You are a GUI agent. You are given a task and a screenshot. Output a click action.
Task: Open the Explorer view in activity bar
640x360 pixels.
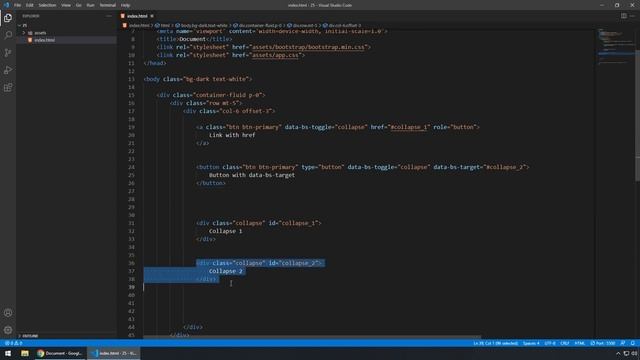tap(8, 18)
